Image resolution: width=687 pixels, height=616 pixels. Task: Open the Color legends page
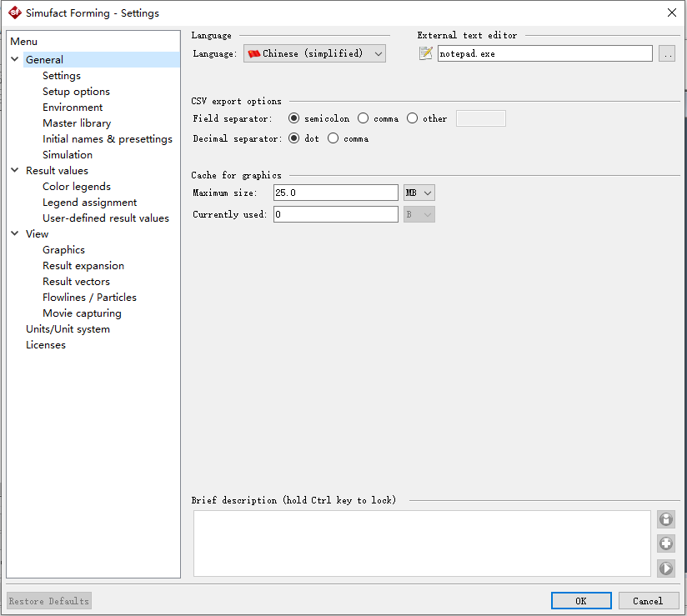tap(77, 187)
